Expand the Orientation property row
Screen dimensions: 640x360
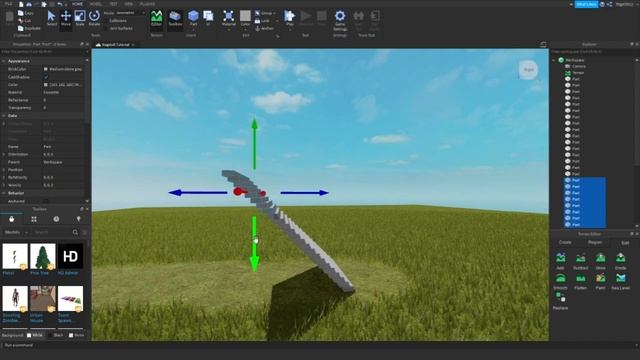[x=4, y=155]
